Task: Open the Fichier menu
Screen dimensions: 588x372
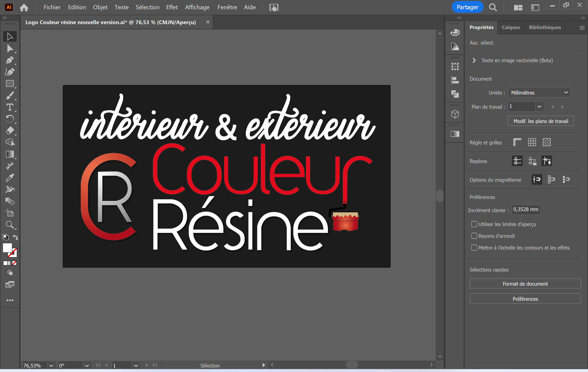Action: [x=52, y=7]
